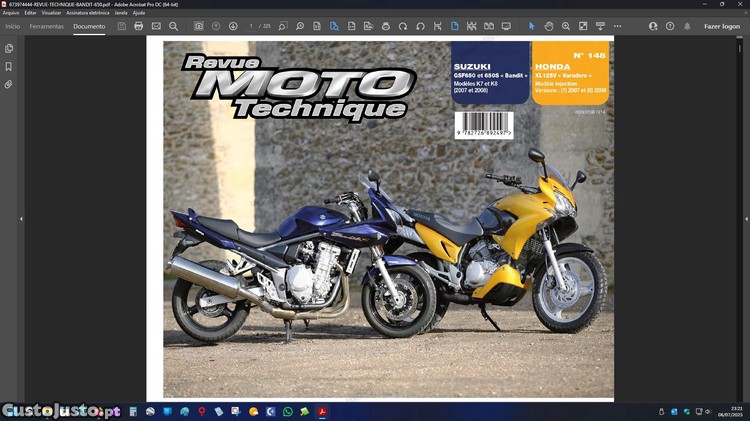This screenshot has height=421, width=750.
Task: Click the email envelope icon
Action: pyautogui.click(x=156, y=26)
